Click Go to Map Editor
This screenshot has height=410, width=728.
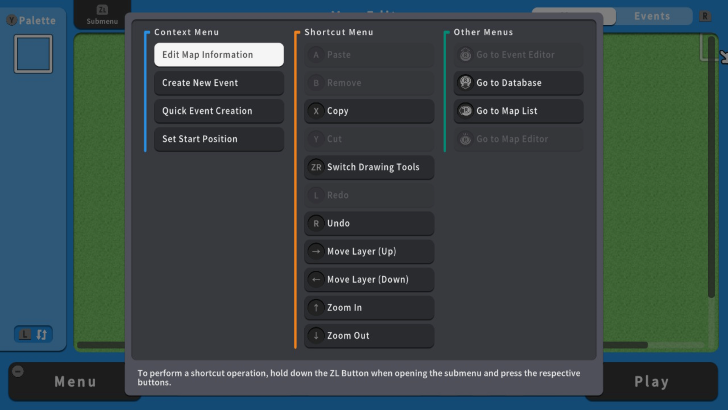click(518, 139)
